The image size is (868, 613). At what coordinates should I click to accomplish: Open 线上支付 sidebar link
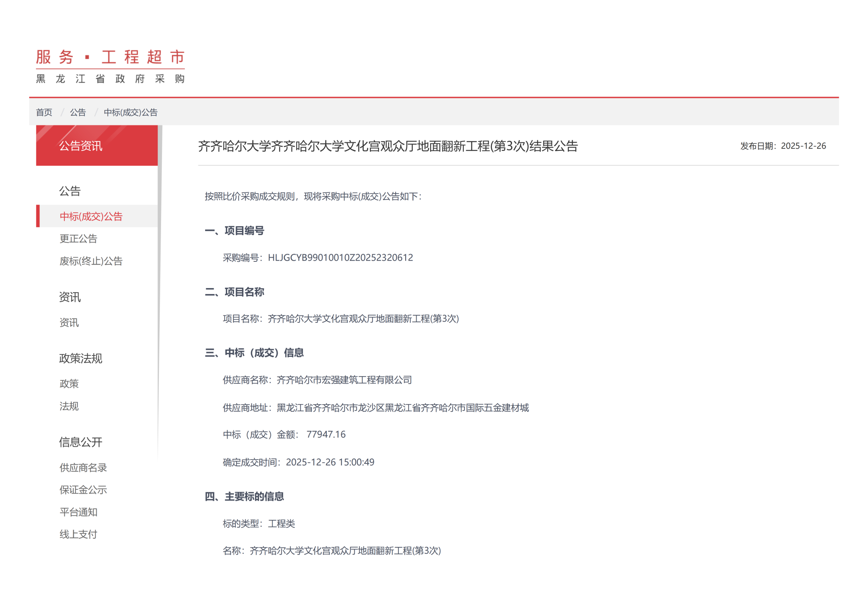click(x=78, y=535)
